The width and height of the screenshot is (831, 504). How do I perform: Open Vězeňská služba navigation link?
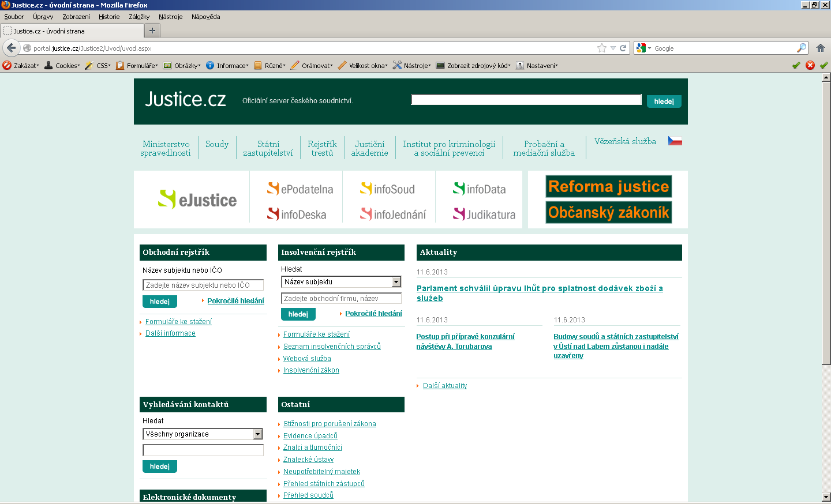625,141
